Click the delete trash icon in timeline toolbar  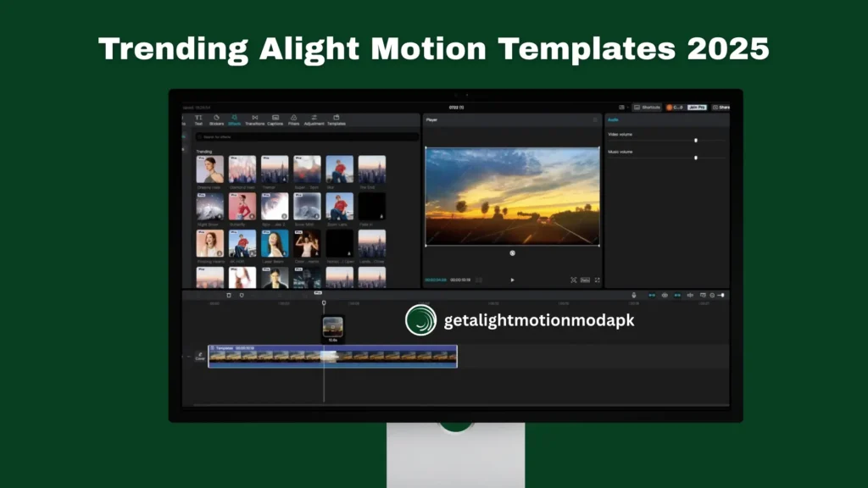(229, 296)
